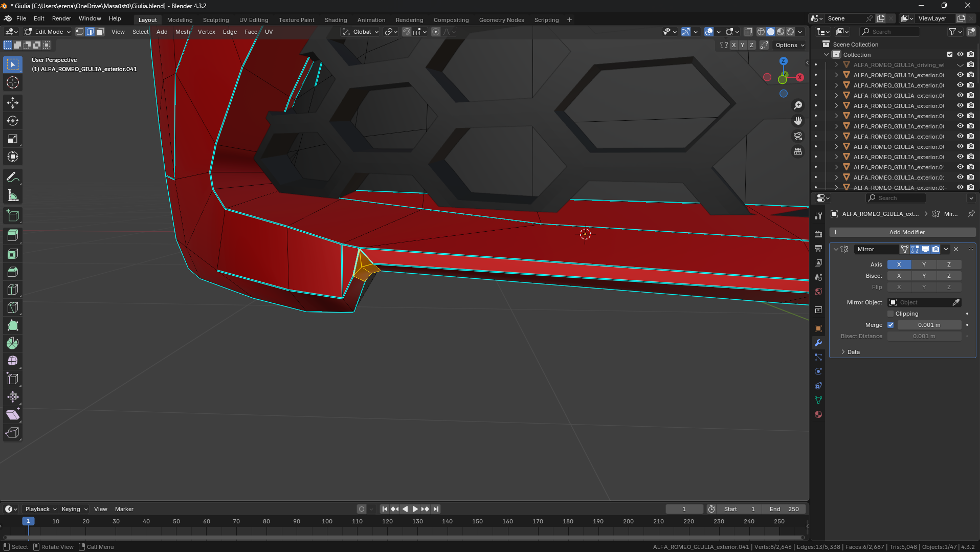Pick the Measure tool
Screen dimensions: 980x552
pyautogui.click(x=13, y=195)
